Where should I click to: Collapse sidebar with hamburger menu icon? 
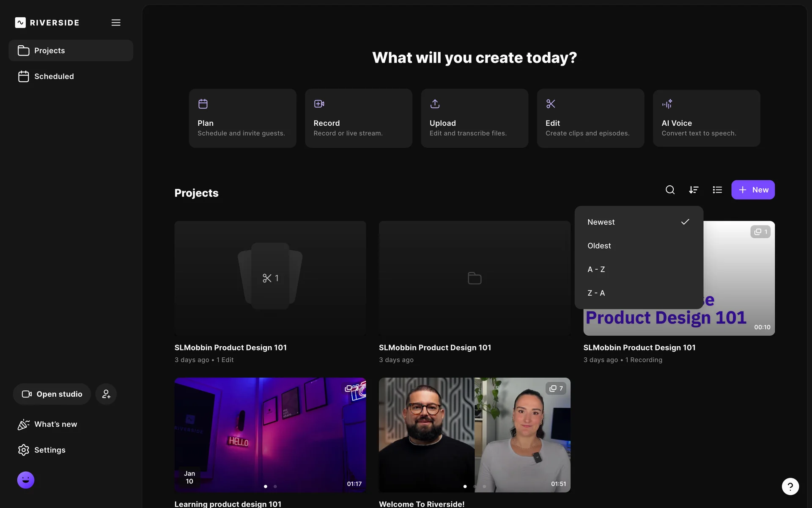(116, 22)
